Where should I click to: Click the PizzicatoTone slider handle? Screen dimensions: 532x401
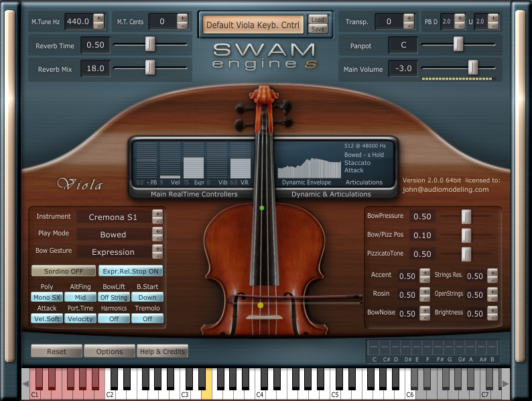(466, 253)
